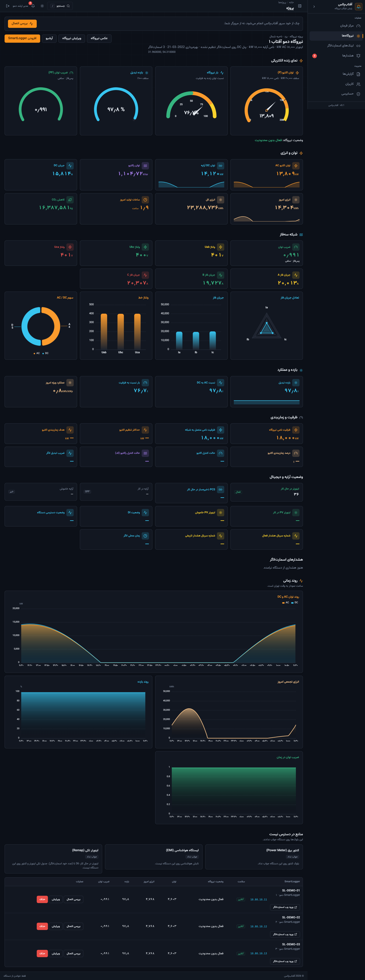Click the آفتاب‌پالس app logo icon
Viewport: 365px width, 980px height.
tap(359, 6)
